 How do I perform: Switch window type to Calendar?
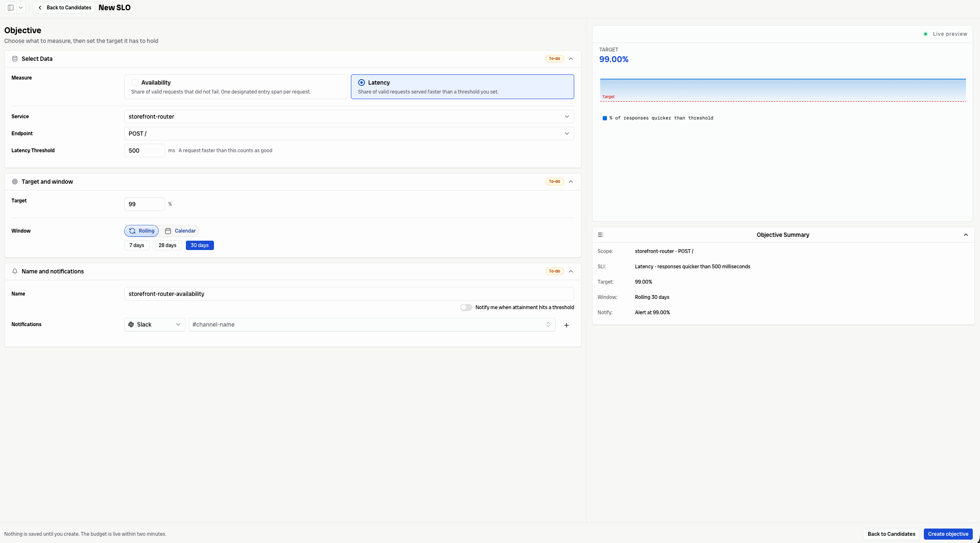point(180,231)
